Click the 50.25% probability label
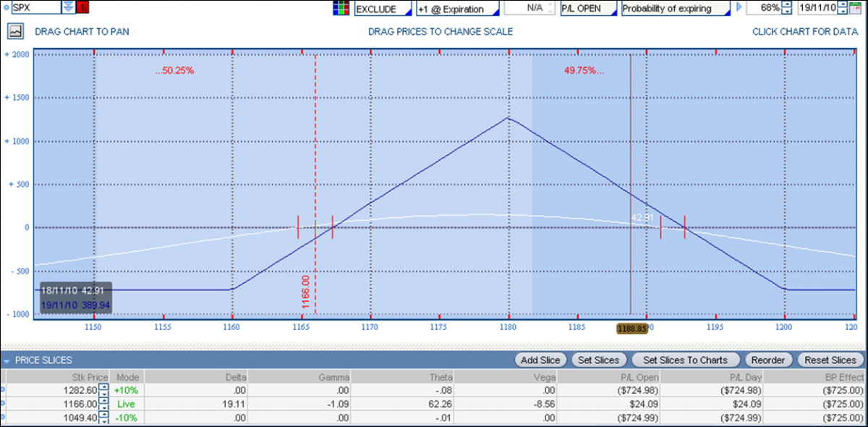Screen dimensions: 868x427 [174, 70]
